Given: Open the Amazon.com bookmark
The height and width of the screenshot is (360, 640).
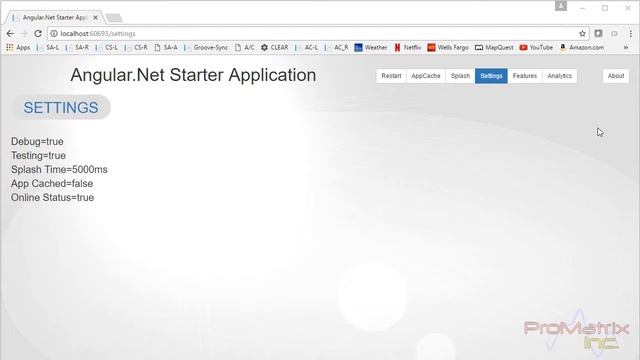Looking at the screenshot, I should 582,47.
